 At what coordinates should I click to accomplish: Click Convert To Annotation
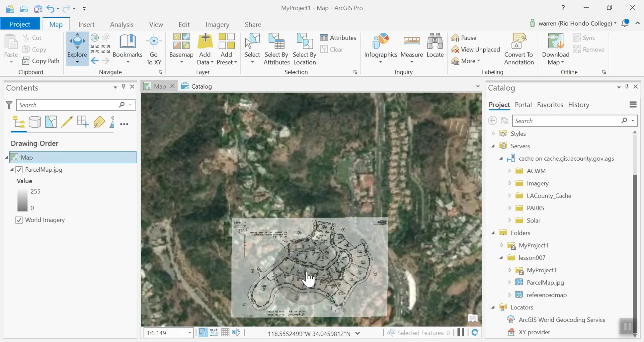[x=519, y=49]
